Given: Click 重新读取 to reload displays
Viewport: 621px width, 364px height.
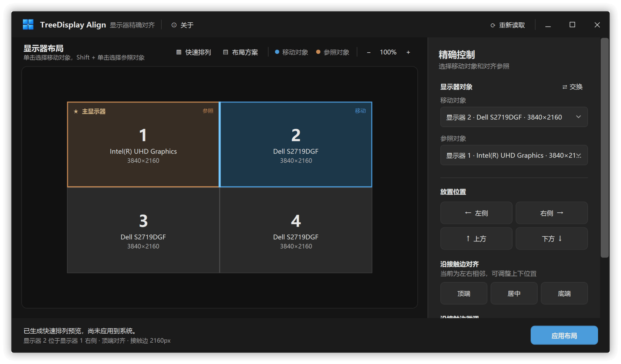Looking at the screenshot, I should coord(507,25).
